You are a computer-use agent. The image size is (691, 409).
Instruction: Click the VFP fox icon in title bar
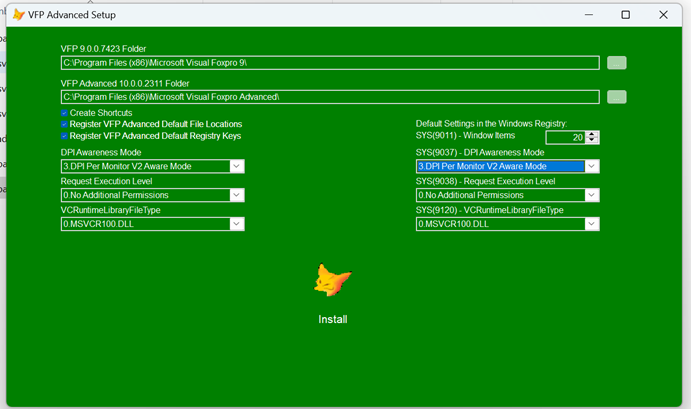(x=19, y=15)
